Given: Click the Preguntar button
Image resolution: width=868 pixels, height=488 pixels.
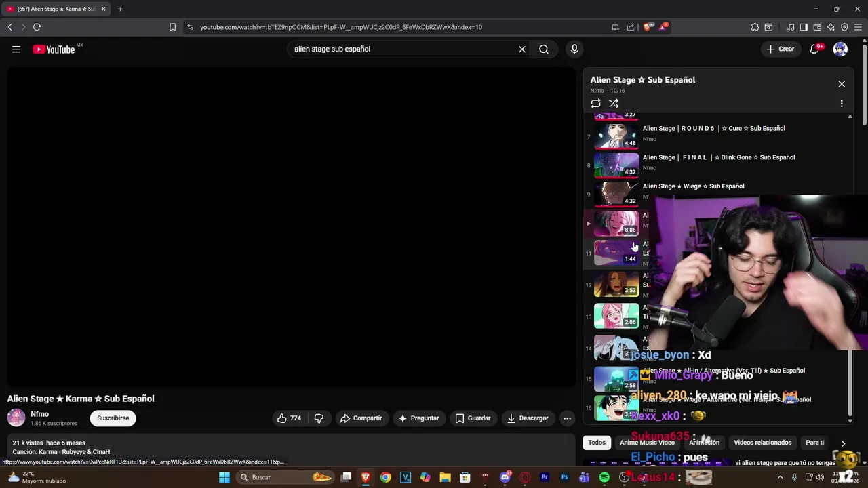Looking at the screenshot, I should (x=418, y=418).
